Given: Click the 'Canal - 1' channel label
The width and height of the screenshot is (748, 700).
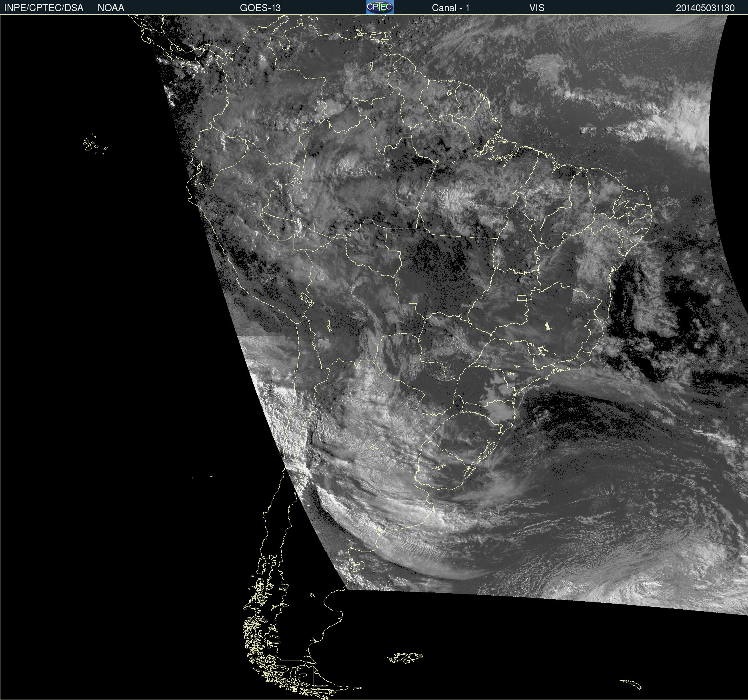Looking at the screenshot, I should pos(450,8).
